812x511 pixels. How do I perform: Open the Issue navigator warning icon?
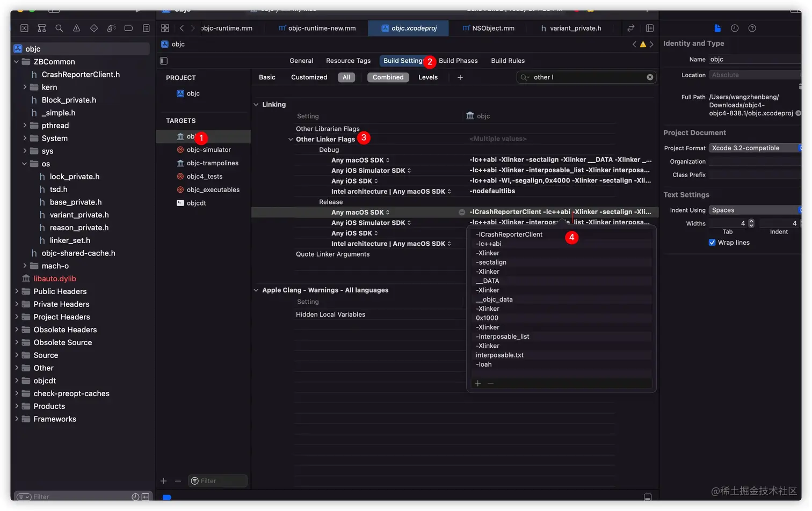tap(76, 28)
